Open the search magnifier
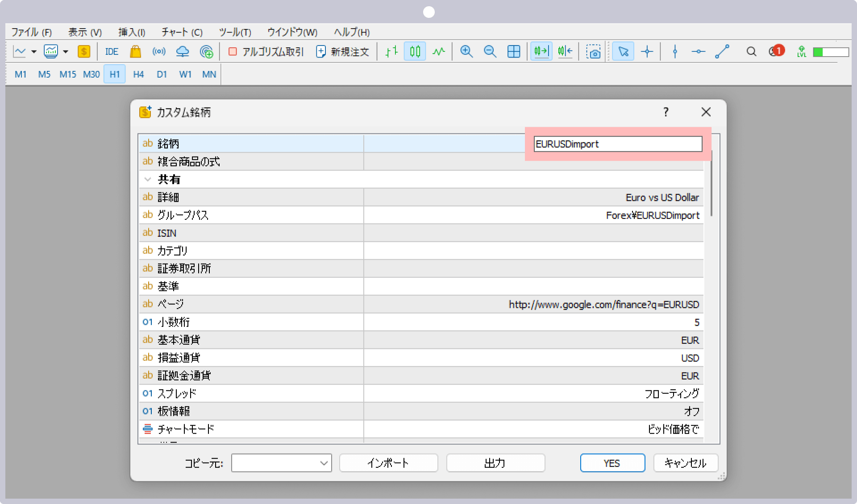Screen dimensions: 857x504 [x=751, y=52]
